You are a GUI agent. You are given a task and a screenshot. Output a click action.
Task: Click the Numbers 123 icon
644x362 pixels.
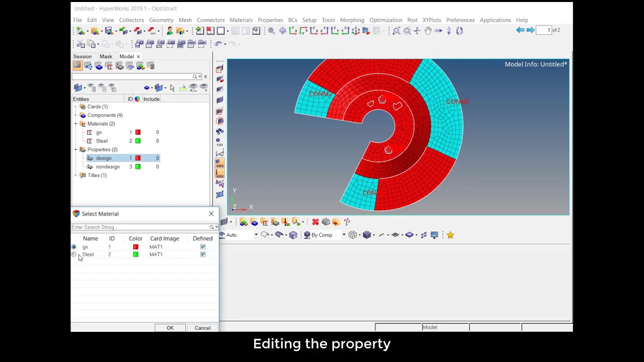pos(219,142)
